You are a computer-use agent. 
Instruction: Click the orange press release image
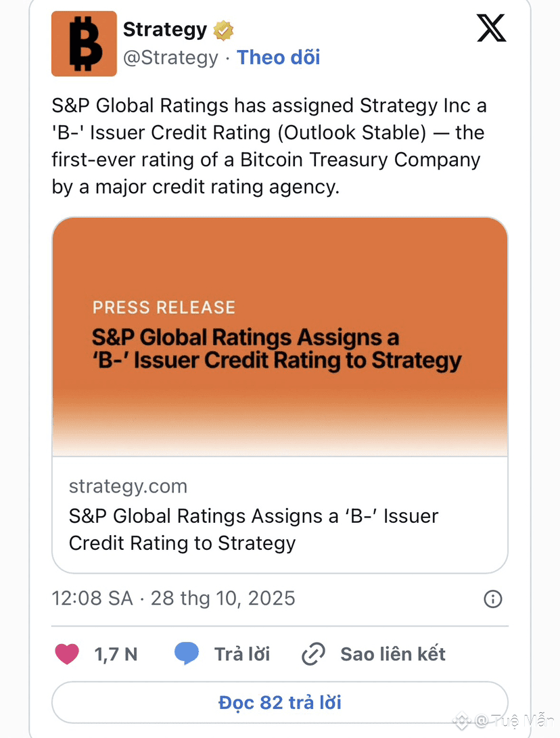279,337
